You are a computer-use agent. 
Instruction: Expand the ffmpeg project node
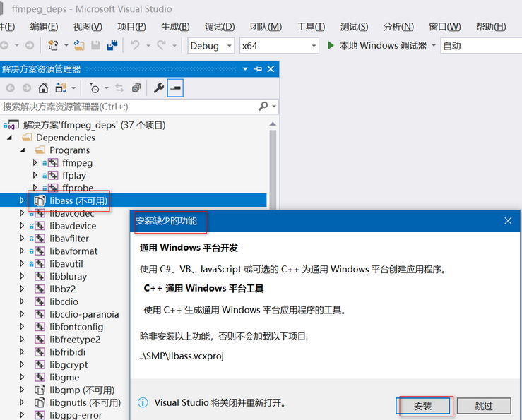coord(35,162)
